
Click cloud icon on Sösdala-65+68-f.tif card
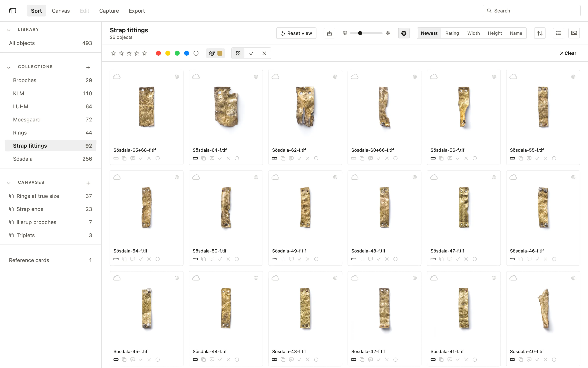(117, 77)
